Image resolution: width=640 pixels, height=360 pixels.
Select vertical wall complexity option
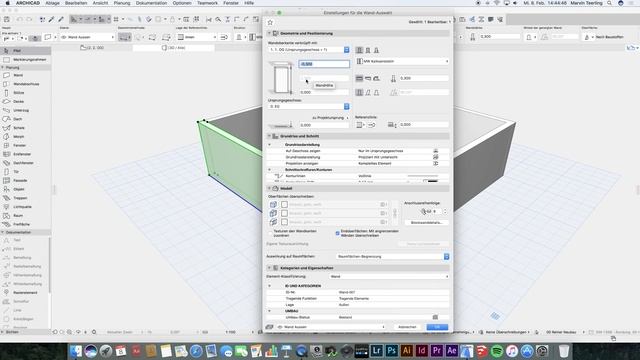pyautogui.click(x=359, y=93)
